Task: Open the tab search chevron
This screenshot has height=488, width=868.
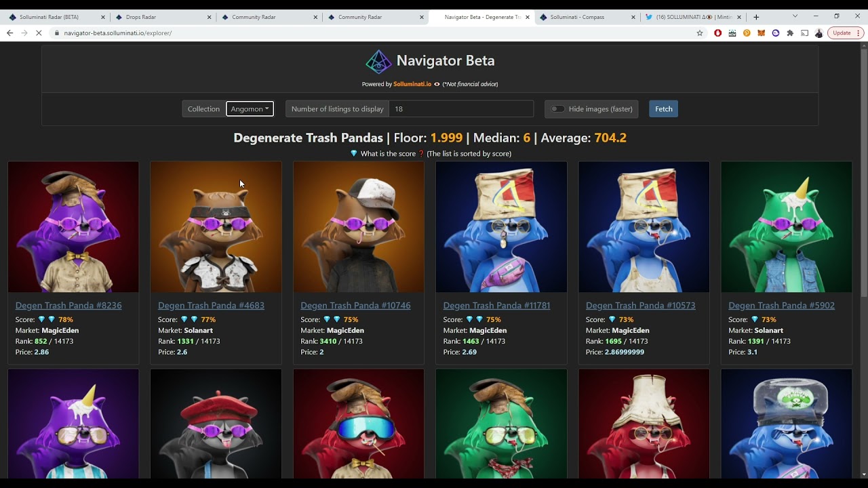Action: coord(795,16)
